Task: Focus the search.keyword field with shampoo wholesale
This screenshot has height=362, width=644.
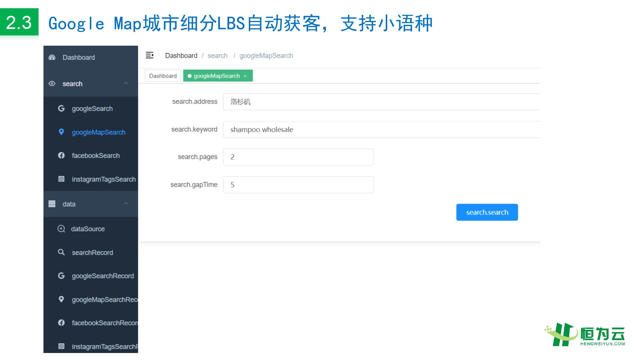Action: coord(382,130)
